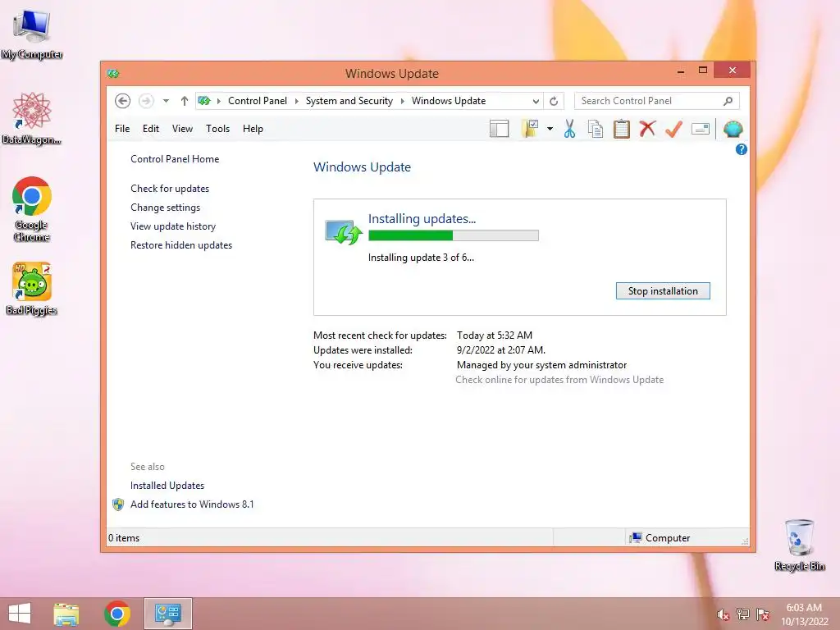The height and width of the screenshot is (630, 840).
Task: Click the Properties toolbar icon
Action: [701, 129]
